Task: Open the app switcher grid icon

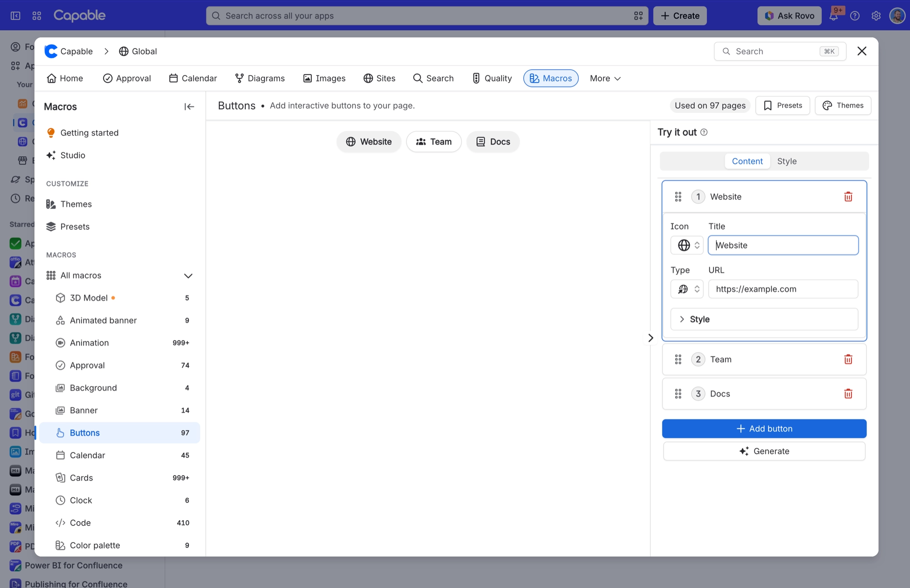Action: coord(37,15)
